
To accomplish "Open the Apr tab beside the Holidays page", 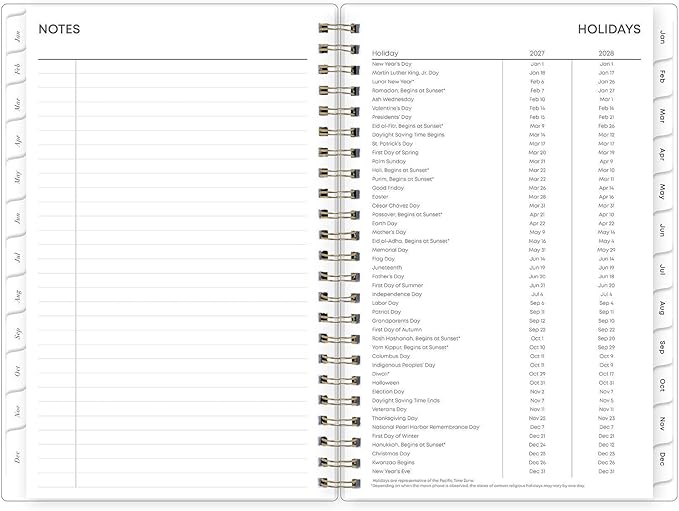I will (x=662, y=154).
